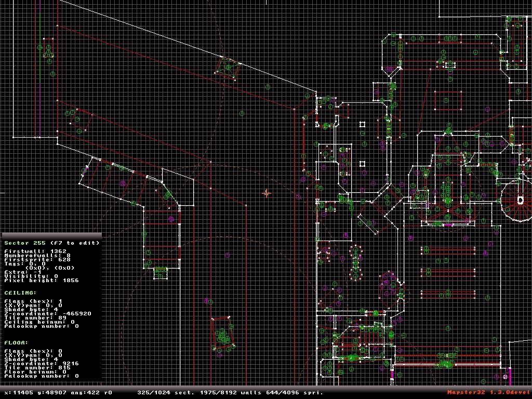The width and height of the screenshot is (532, 399).
Task: Select the bottom red bench rectangle
Action: [x=448, y=294]
